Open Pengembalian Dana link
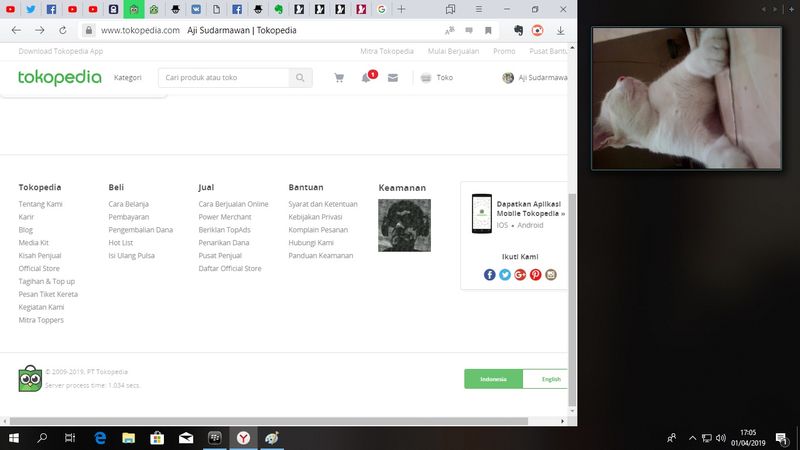800x450 pixels. tap(140, 230)
